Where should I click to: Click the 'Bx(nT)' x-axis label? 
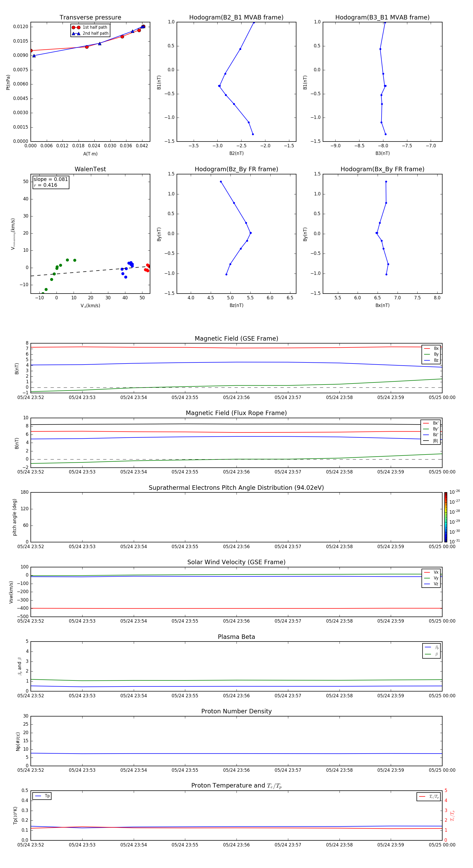(x=382, y=305)
